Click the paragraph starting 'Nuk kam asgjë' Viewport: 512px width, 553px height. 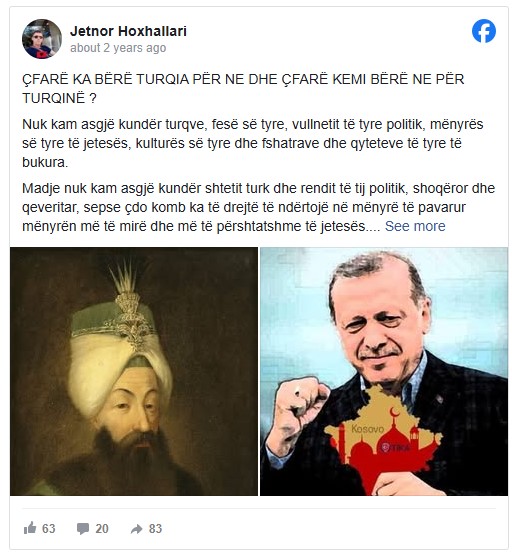point(252,143)
